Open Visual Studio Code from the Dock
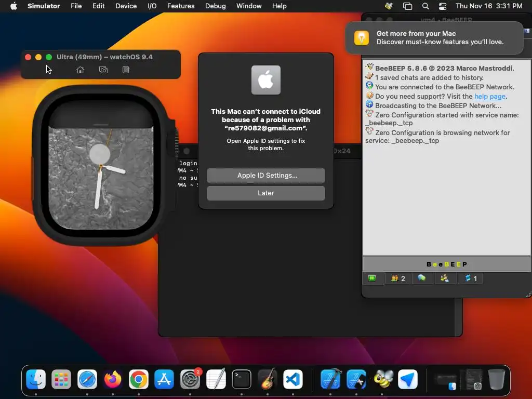 click(x=293, y=379)
